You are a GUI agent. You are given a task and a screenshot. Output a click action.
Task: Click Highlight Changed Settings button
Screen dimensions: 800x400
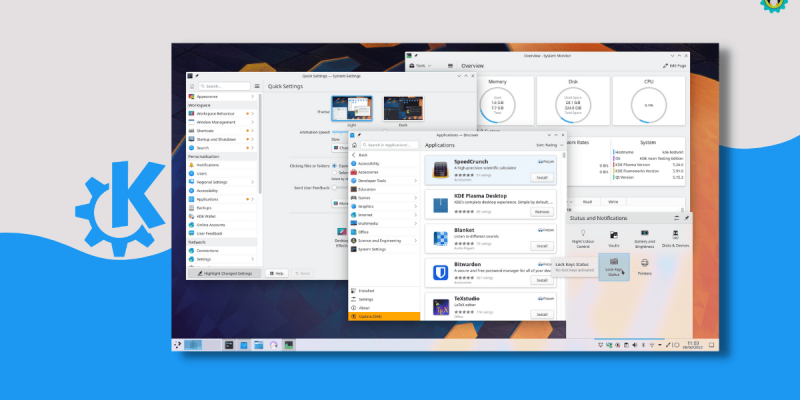tap(224, 273)
